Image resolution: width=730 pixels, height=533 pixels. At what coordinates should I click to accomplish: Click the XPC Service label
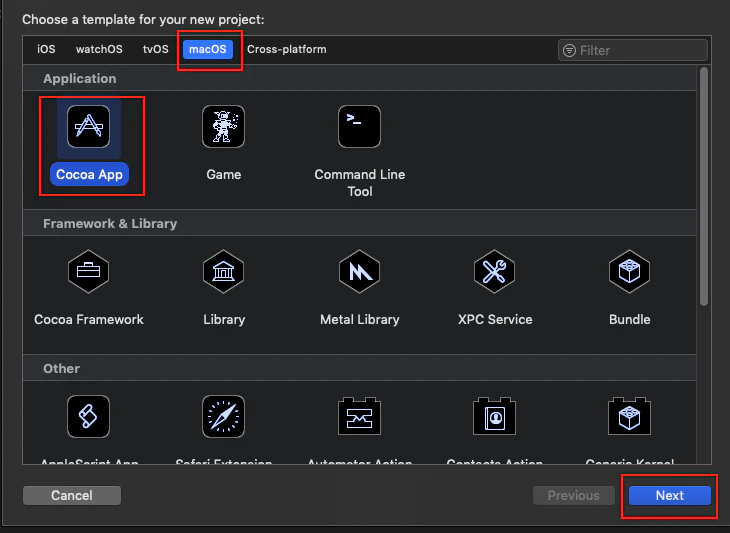click(x=495, y=320)
